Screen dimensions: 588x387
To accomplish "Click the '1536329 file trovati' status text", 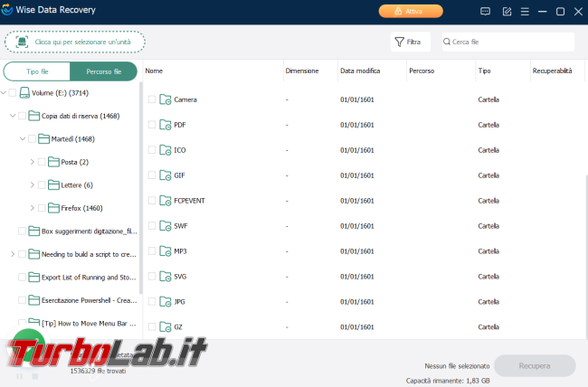I will click(x=98, y=371).
